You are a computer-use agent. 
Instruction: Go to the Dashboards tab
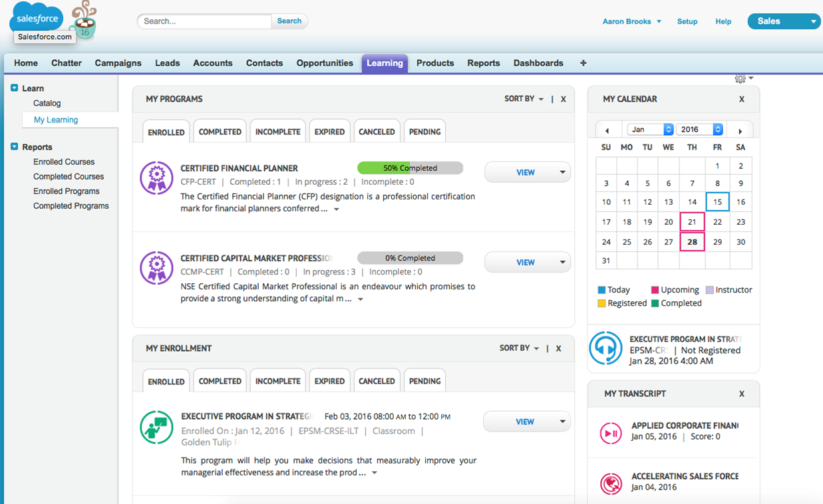538,63
